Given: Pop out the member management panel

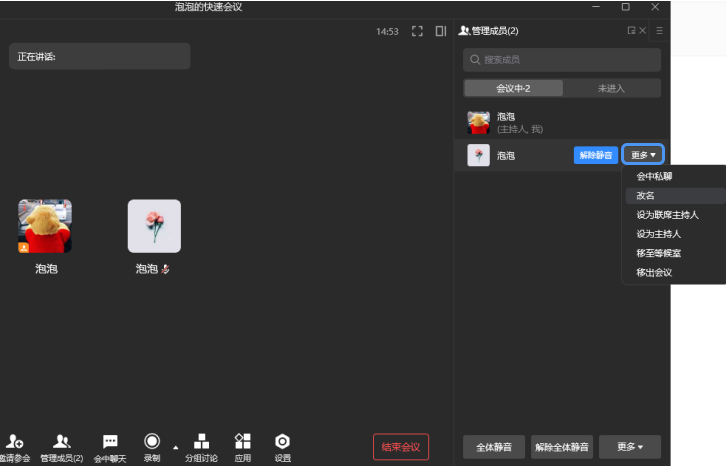Looking at the screenshot, I should pos(631,31).
